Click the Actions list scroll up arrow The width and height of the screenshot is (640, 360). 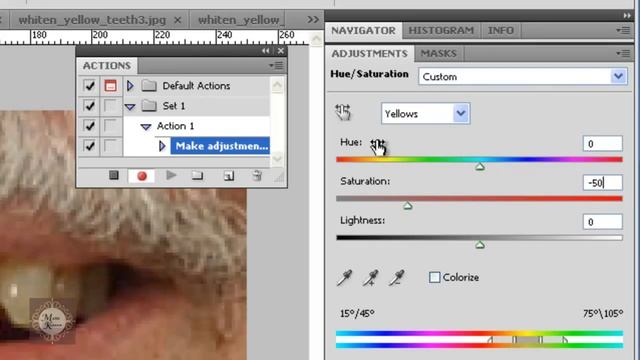(277, 85)
